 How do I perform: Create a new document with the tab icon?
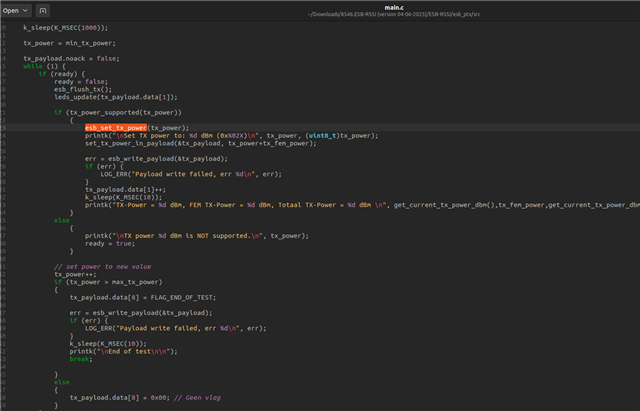pyautogui.click(x=43, y=11)
